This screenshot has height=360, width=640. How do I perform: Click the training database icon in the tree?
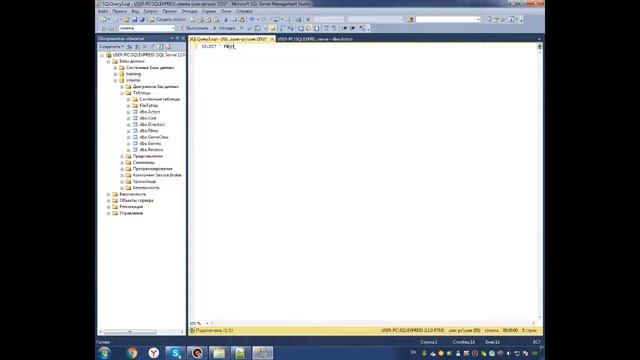tap(122, 74)
